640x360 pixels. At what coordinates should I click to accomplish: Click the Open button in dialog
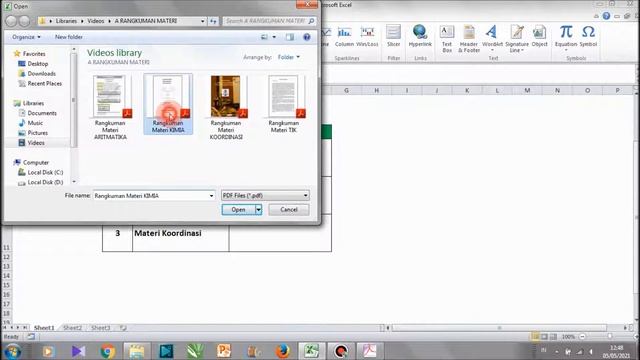[x=238, y=209]
